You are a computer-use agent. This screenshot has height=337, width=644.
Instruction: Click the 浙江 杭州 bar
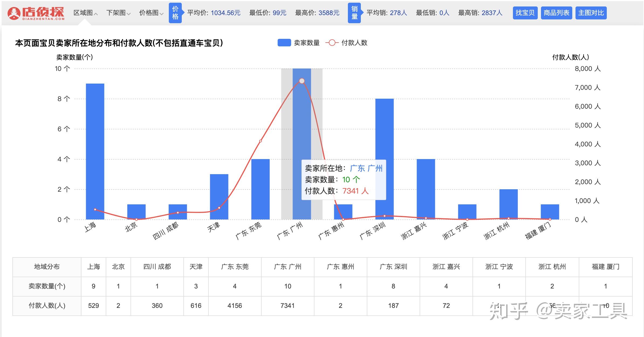(x=509, y=204)
